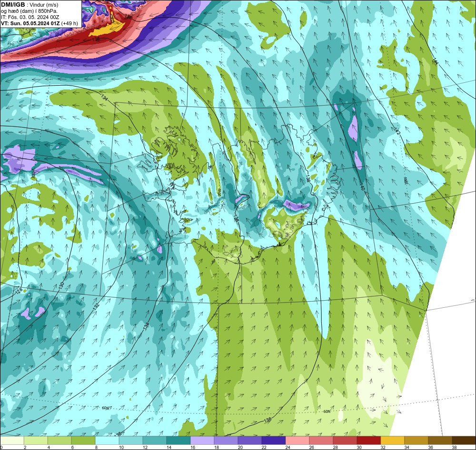The width and height of the screenshot is (476, 450).
Task: Pick the darkest brown swatch above 38
Action: (x=464, y=440)
